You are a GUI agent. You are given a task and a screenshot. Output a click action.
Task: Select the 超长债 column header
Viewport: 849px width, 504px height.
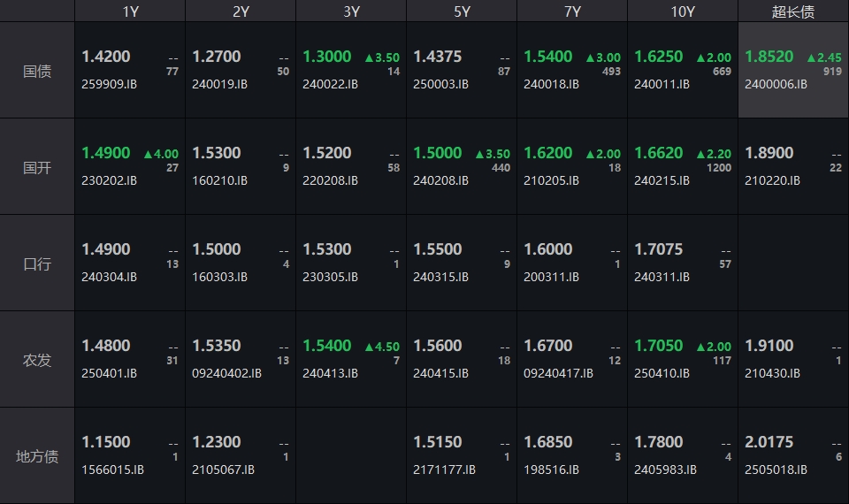coord(793,11)
